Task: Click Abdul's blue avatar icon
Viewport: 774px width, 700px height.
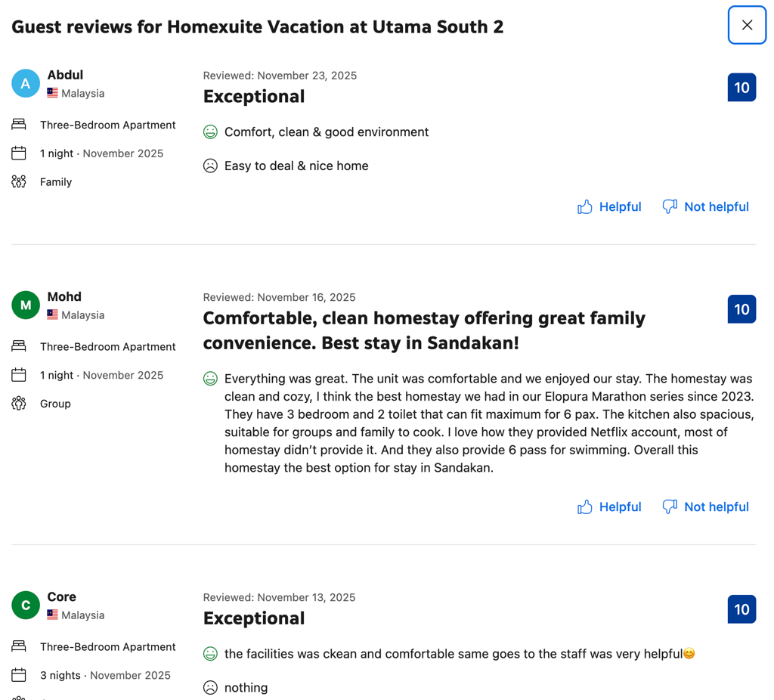Action: click(x=26, y=83)
